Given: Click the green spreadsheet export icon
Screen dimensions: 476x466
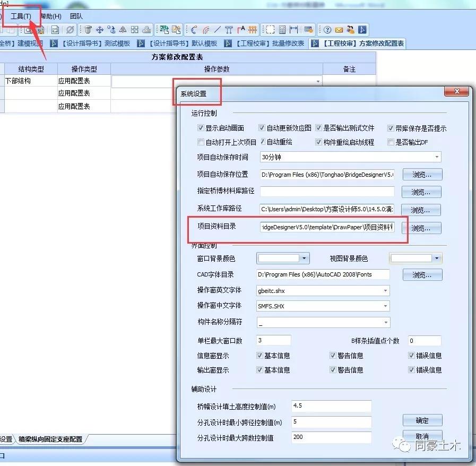Looking at the screenshot, I should point(165,30).
